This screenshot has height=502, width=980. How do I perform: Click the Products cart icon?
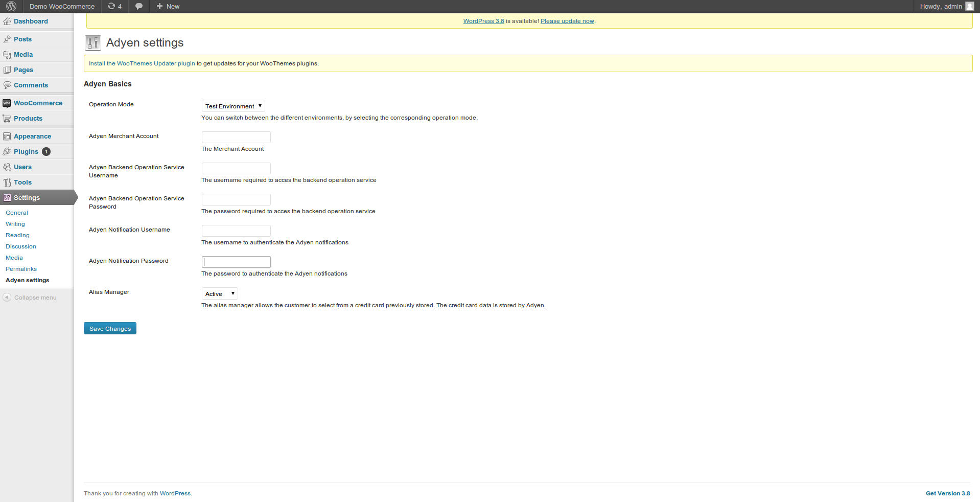coord(7,119)
